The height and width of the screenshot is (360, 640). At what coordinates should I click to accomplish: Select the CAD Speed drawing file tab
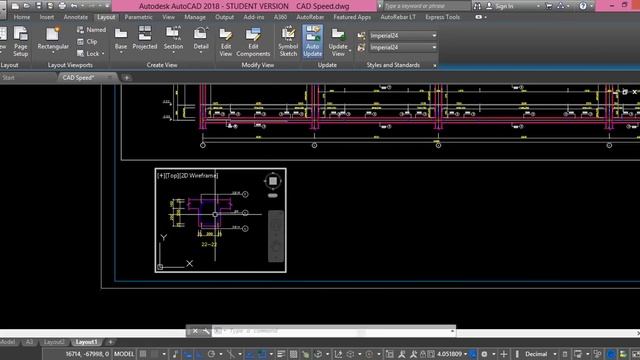pyautogui.click(x=87, y=78)
